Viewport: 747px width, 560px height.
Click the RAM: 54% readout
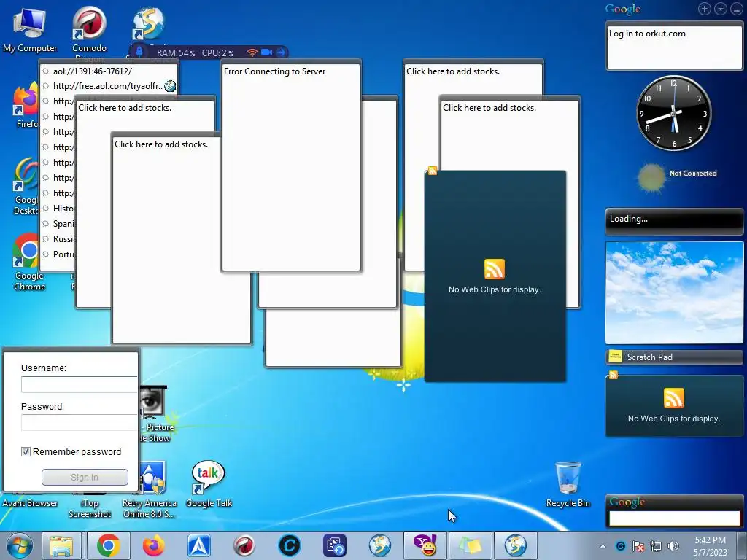pos(176,52)
